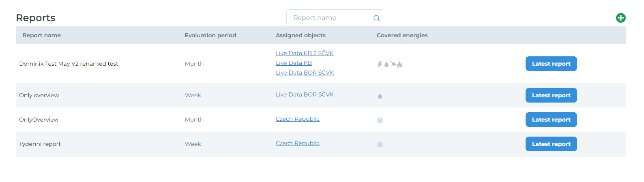The image size is (644, 182).
Task: Click the water drop icon in Dominik Test row
Action: tap(386, 64)
